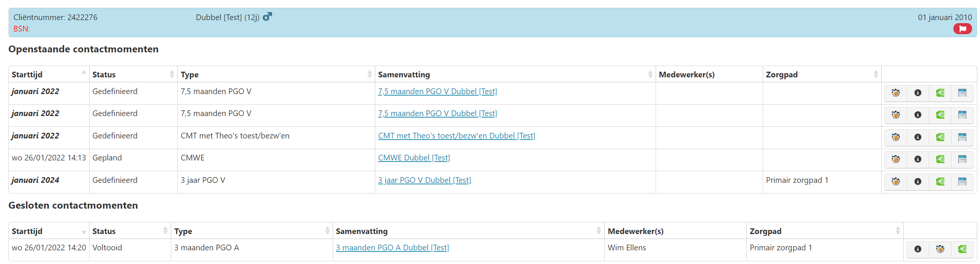Screen dimensions: 980x264
Task: Click the Cliëntnummer 2422276 text
Action: click(x=55, y=17)
